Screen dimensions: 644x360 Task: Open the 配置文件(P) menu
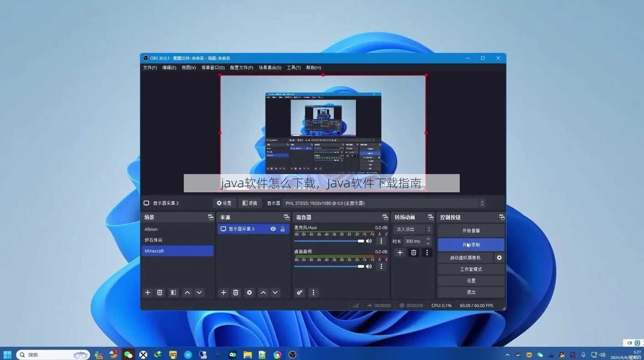click(242, 67)
